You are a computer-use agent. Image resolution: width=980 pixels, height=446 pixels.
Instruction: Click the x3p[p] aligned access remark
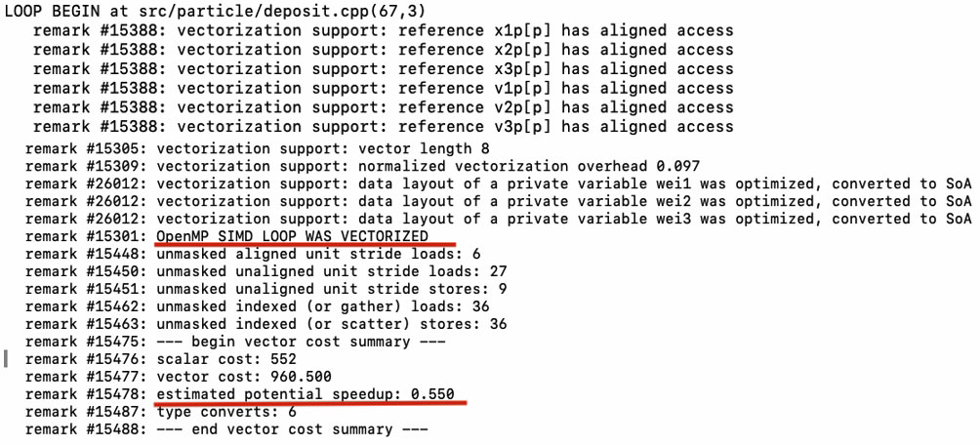pos(383,69)
